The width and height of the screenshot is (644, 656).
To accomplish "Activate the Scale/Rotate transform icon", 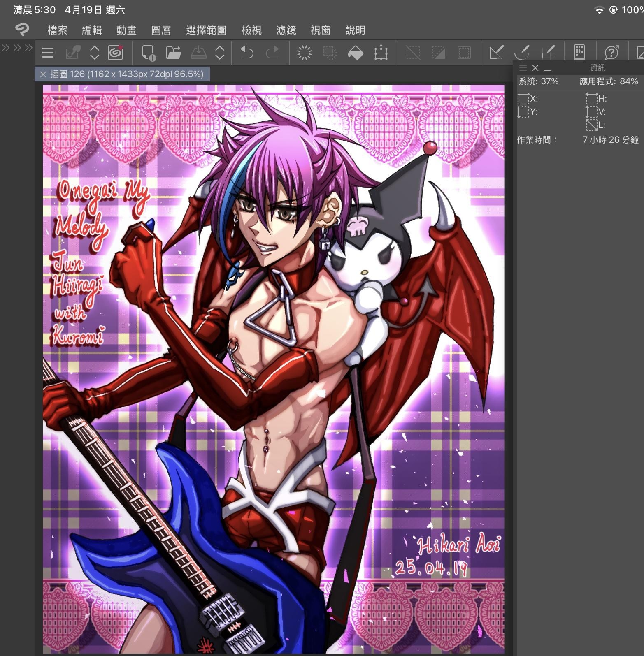I will click(x=381, y=53).
